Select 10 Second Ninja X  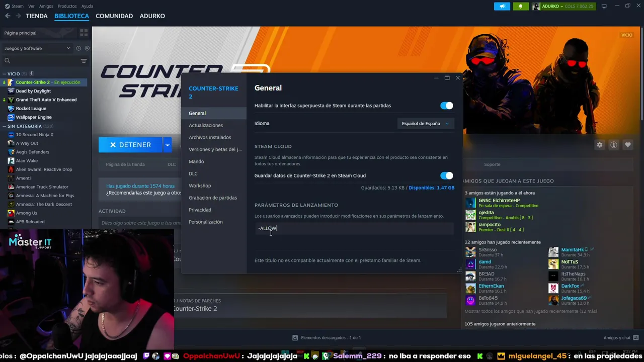coord(34,135)
